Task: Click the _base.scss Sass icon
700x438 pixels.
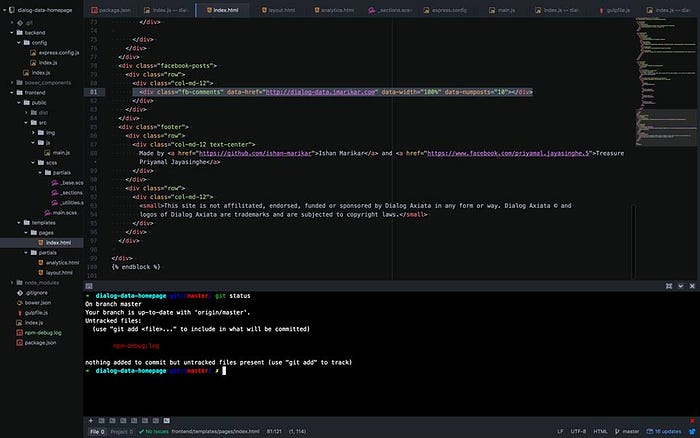Action: (54, 183)
